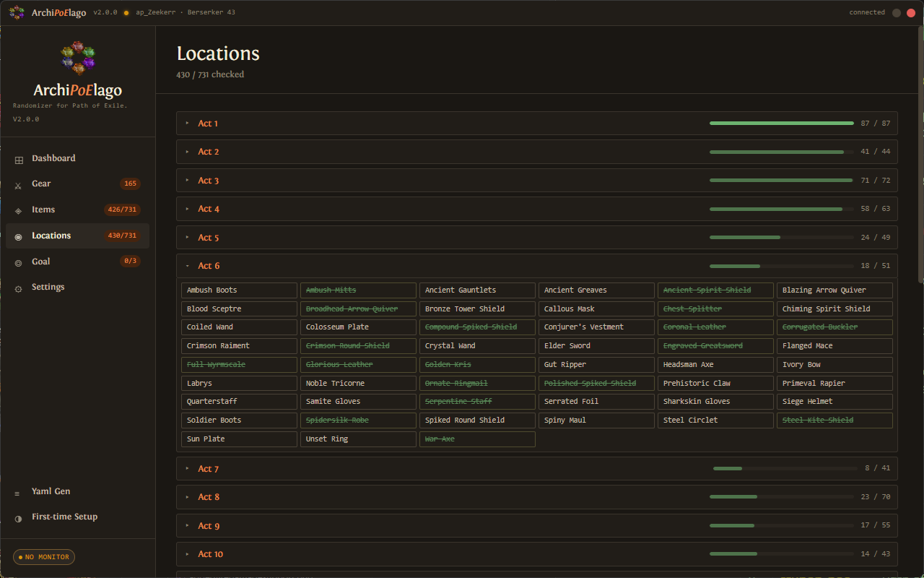Click the 430 / 731 checked text

210,74
